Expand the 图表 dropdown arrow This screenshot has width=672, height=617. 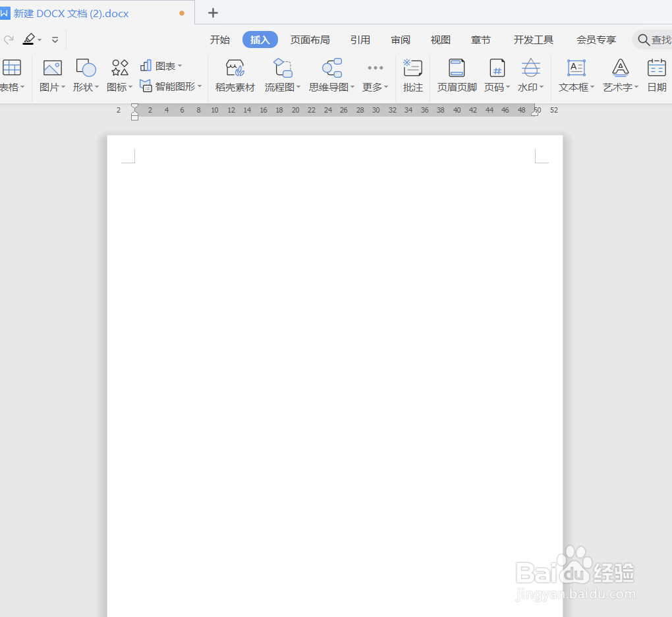(x=180, y=66)
